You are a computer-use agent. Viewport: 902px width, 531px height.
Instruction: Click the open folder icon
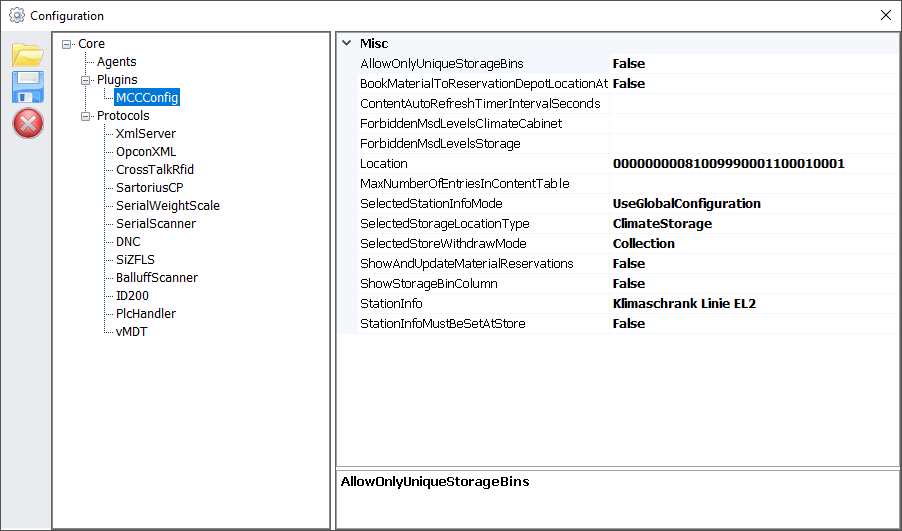click(27, 54)
